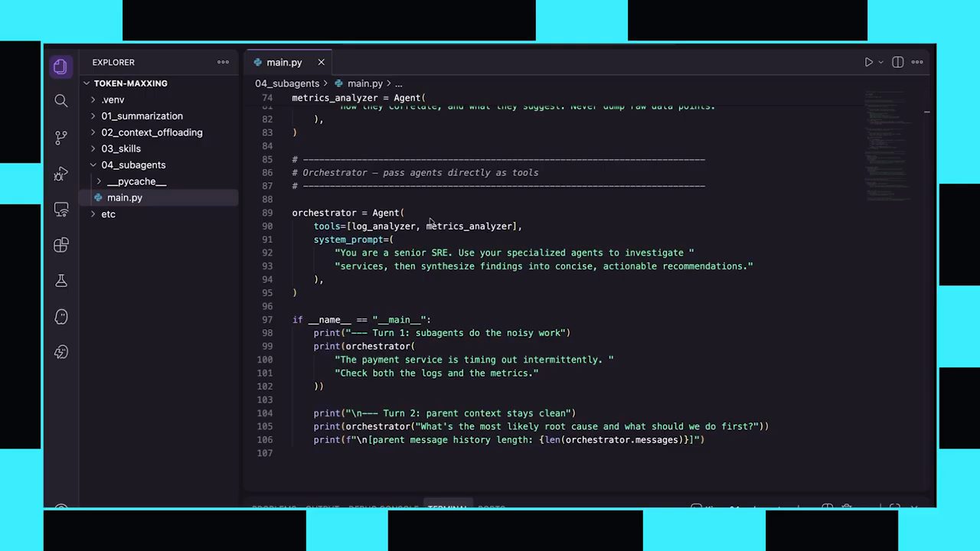980x551 pixels.
Task: Open the Explorer view in the activity bar
Action: (x=60, y=66)
